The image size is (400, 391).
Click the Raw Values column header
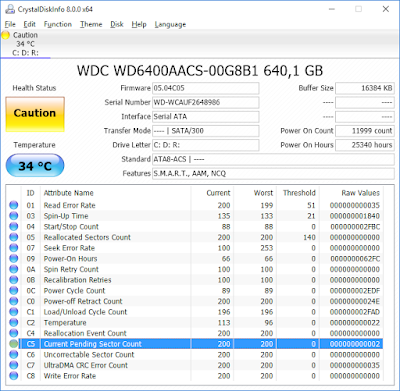click(360, 193)
